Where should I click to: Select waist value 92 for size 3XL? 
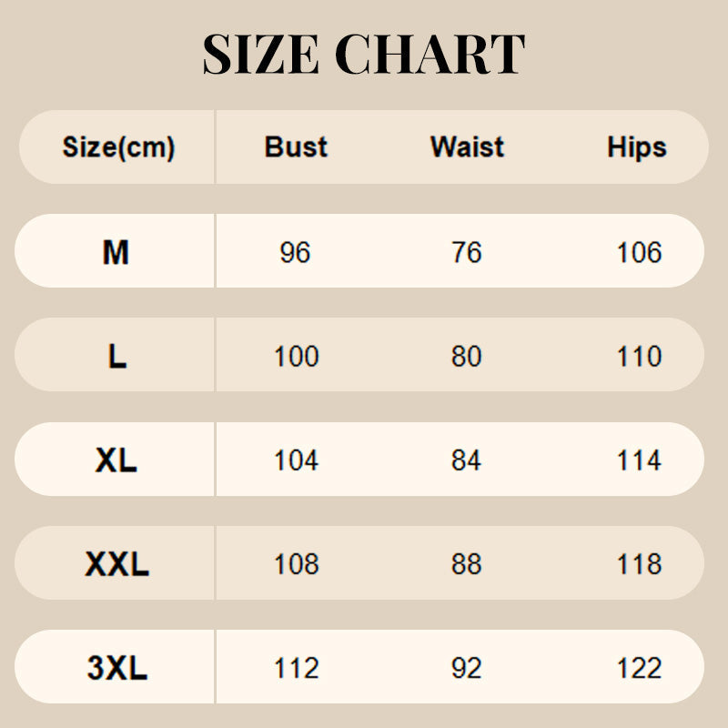[x=466, y=669]
